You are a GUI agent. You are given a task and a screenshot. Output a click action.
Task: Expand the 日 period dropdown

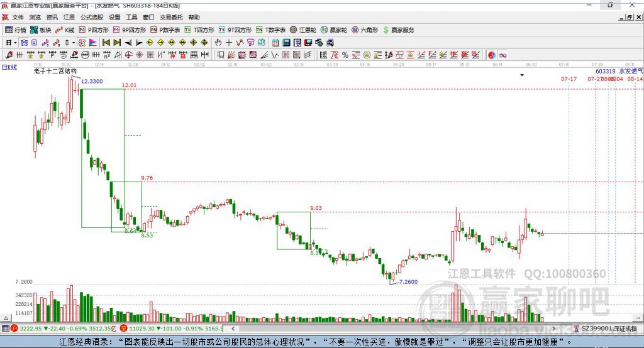click(15, 43)
